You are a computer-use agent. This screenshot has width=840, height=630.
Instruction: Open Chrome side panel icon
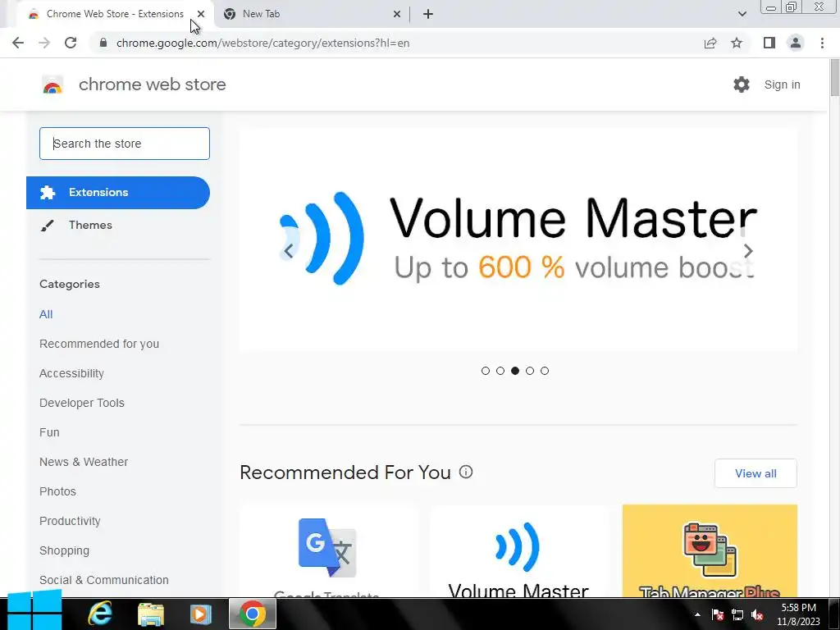(769, 43)
